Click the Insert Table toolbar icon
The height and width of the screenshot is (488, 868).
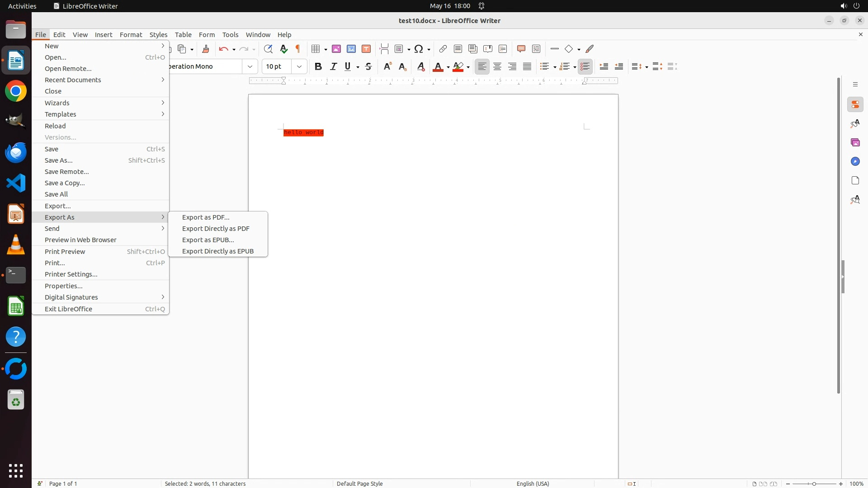[316, 49]
